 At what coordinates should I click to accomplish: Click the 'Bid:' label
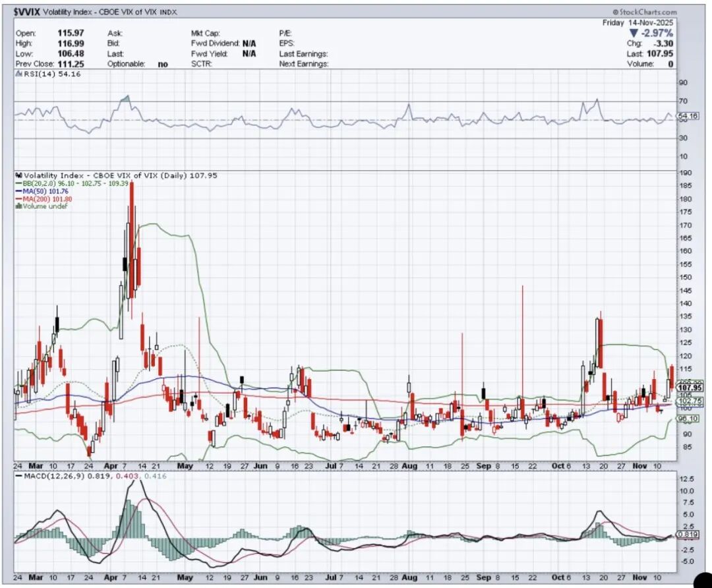(113, 44)
